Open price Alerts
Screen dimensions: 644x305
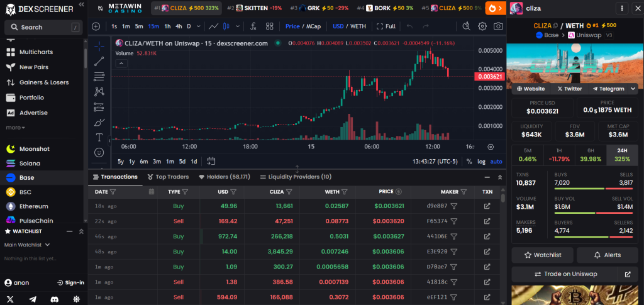coord(608,255)
